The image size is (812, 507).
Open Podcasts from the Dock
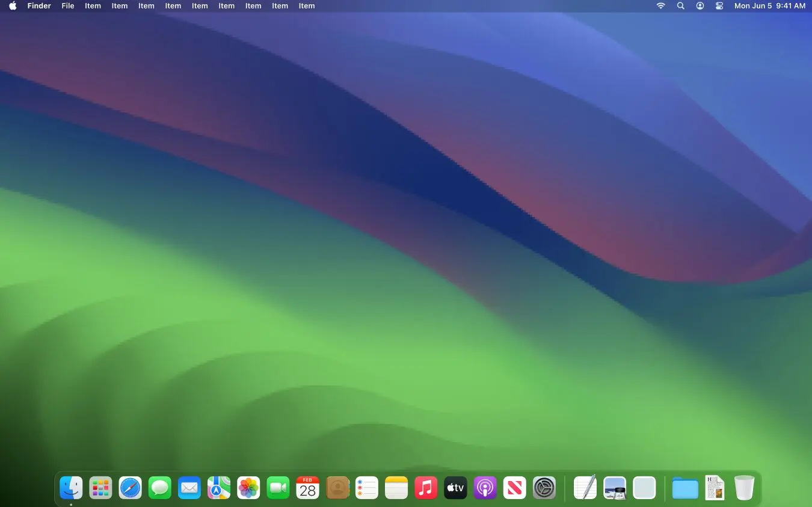[x=485, y=488]
